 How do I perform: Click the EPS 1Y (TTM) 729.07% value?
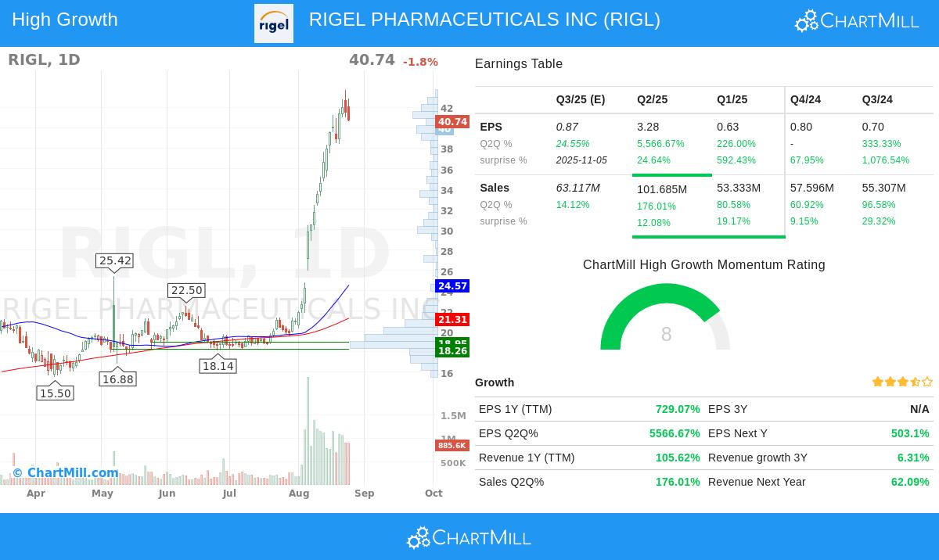678,409
